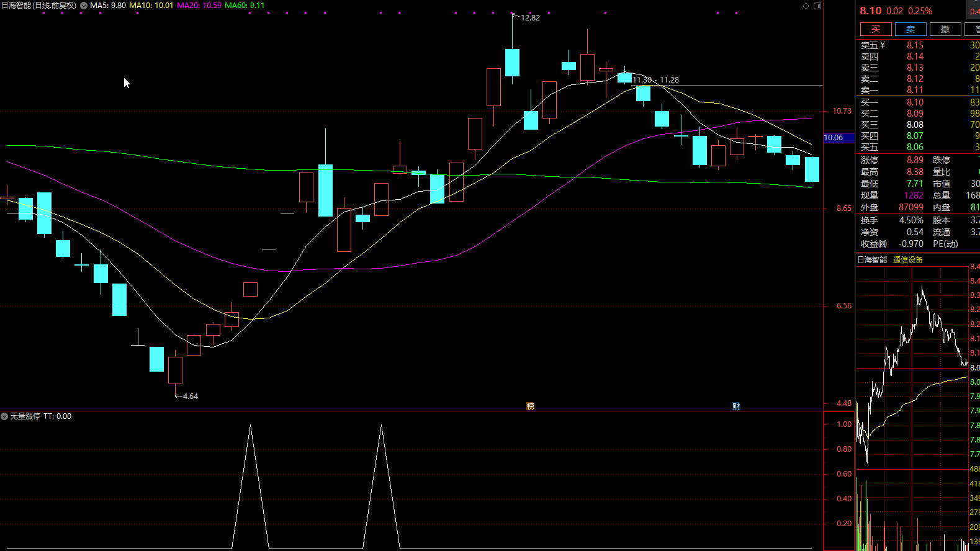Click the 0.25% change percentage
This screenshot has width=980, height=551.
[920, 11]
